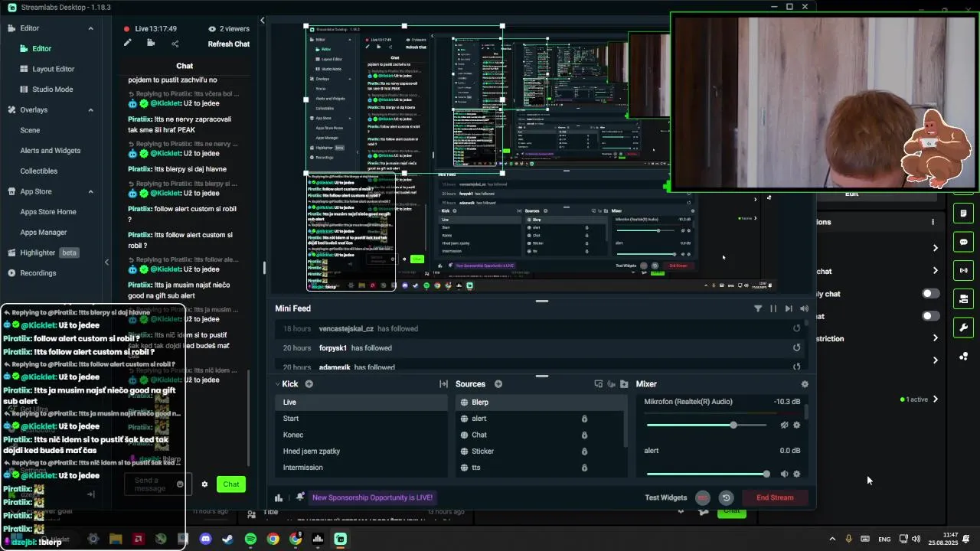This screenshot has height=551, width=980.
Task: Toggle lock on Sticker source
Action: pos(584,452)
